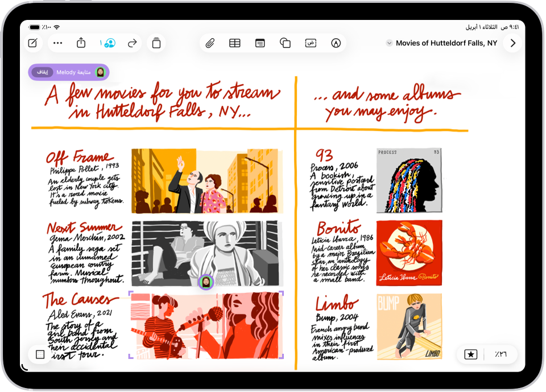Insert a table from toolbar
546x392 pixels.
235,43
